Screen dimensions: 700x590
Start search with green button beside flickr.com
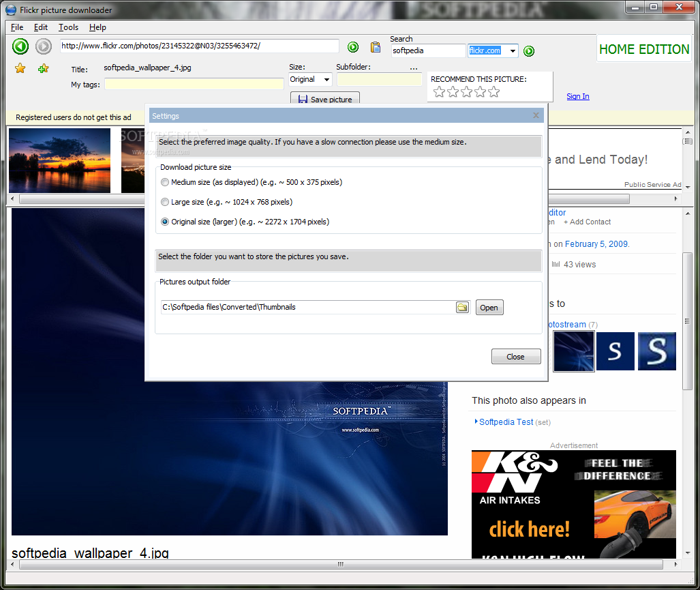(529, 51)
